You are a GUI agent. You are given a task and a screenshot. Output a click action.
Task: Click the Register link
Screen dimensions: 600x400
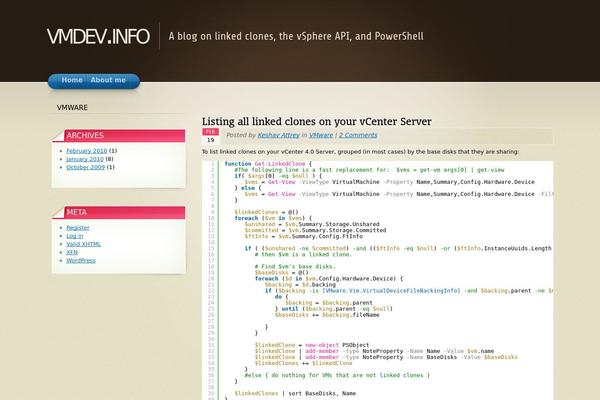click(78, 228)
